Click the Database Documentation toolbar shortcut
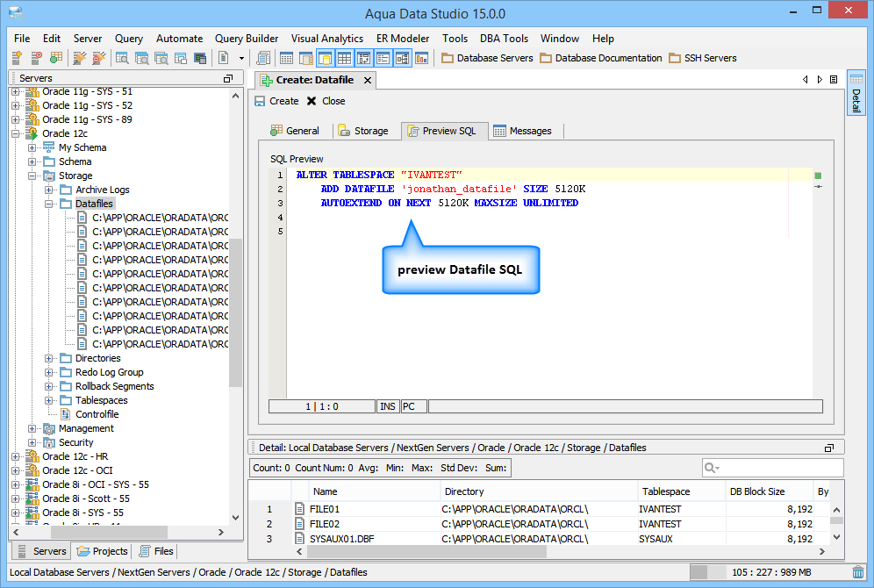This screenshot has width=874, height=588. coord(600,58)
